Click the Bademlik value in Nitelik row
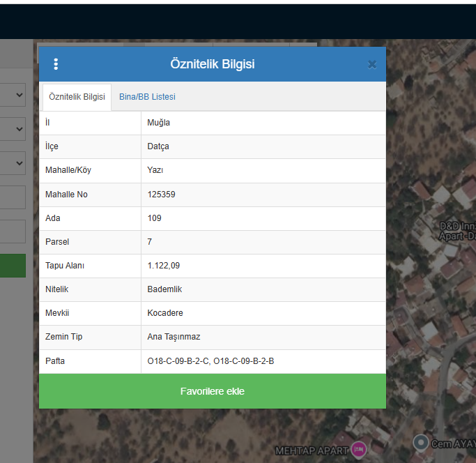The height and width of the screenshot is (463, 476). (164, 289)
